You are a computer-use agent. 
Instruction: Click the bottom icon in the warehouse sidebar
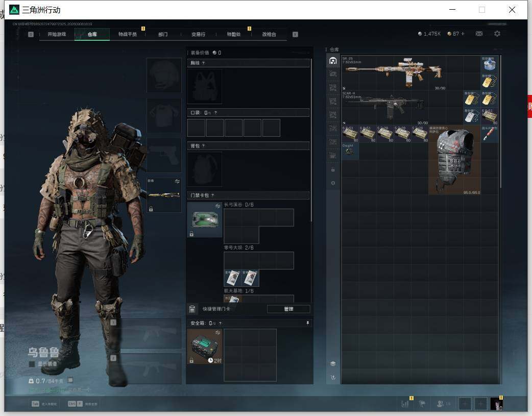point(333,377)
